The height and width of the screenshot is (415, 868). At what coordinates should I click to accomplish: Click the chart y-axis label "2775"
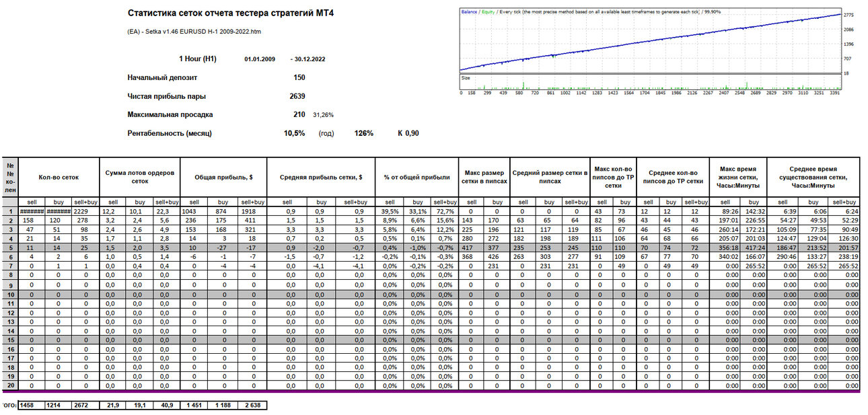point(850,15)
